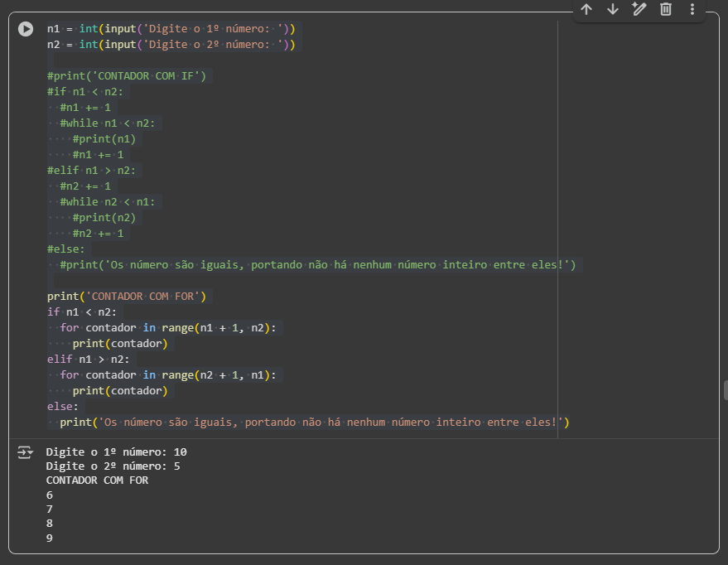Image resolution: width=728 pixels, height=565 pixels.
Task: Click the commented '#elif n1 > n2:' line
Action: [x=91, y=171]
